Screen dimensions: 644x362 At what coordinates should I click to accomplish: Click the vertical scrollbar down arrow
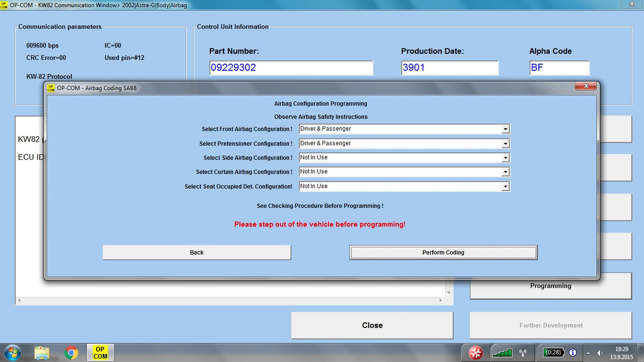[449, 292]
